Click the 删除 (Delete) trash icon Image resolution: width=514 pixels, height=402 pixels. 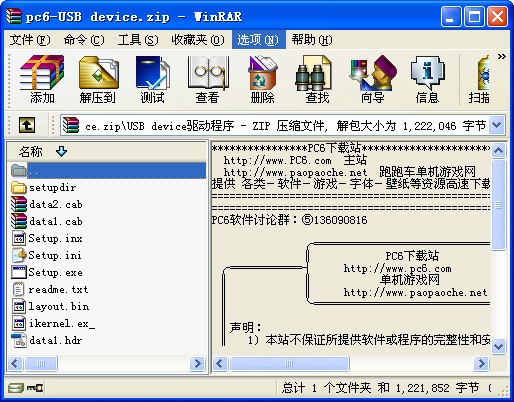click(262, 80)
